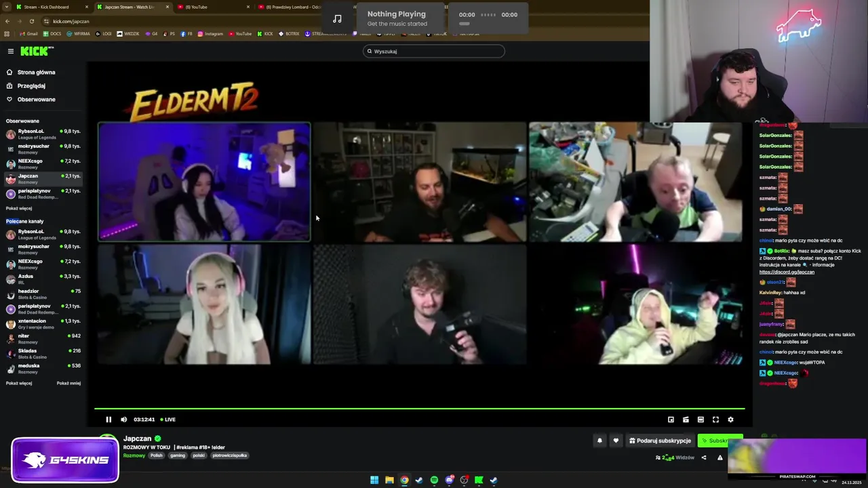Open Discord from the taskbar

[x=449, y=480]
